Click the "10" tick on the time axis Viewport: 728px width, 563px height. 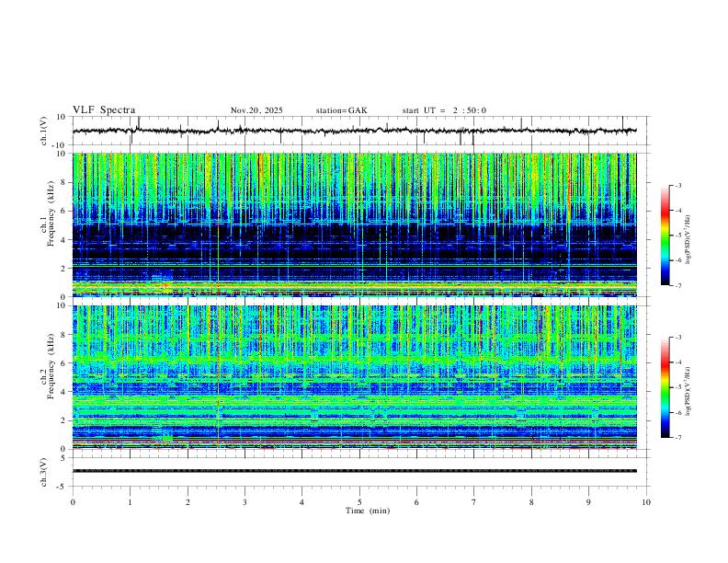tap(646, 502)
